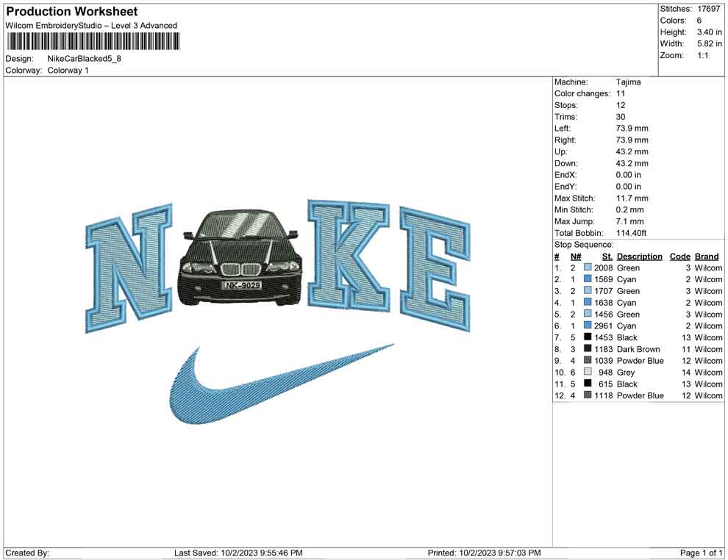The height and width of the screenshot is (560, 728).
Task: Open the Zoom setting showing 1:1
Action: (704, 54)
